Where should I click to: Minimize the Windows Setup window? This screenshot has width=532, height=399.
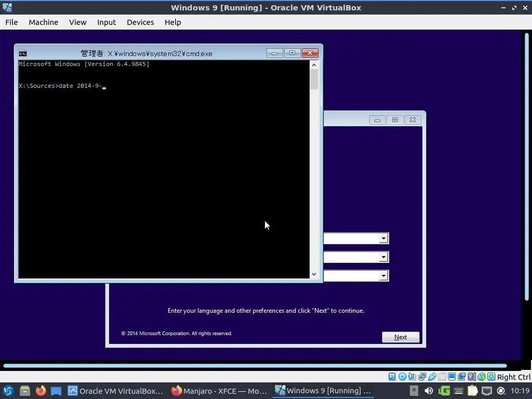[377, 120]
